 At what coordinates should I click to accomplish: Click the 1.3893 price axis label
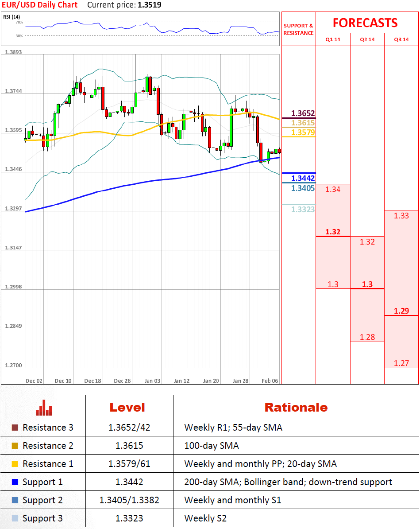pos(13,52)
